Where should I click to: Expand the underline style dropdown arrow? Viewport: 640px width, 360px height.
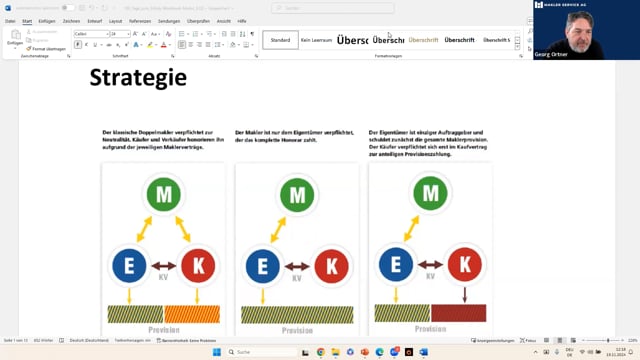(x=101, y=45)
